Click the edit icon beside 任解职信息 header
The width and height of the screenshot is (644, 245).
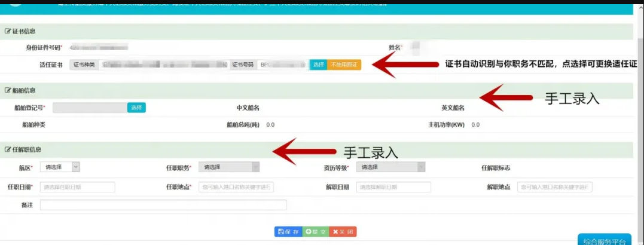coord(7,149)
